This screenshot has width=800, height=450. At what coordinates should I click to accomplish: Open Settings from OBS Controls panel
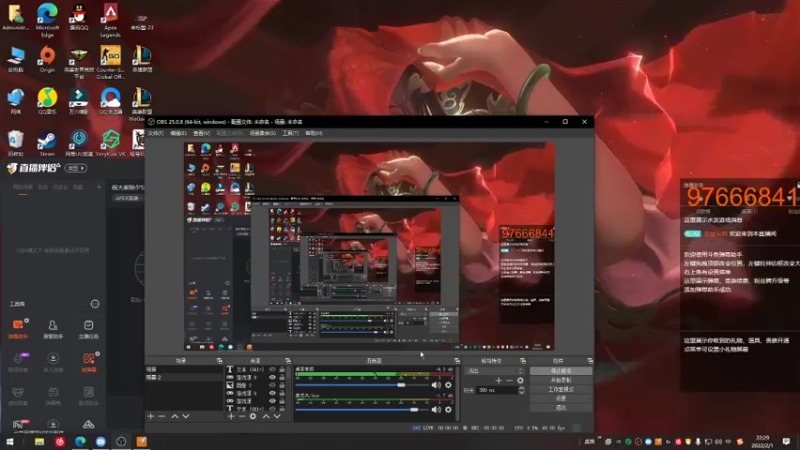(x=561, y=398)
